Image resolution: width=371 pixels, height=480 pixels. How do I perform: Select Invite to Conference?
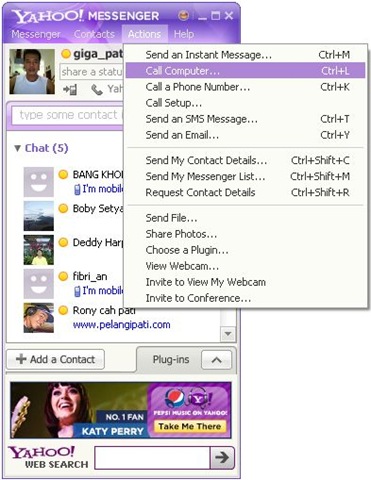(245, 298)
